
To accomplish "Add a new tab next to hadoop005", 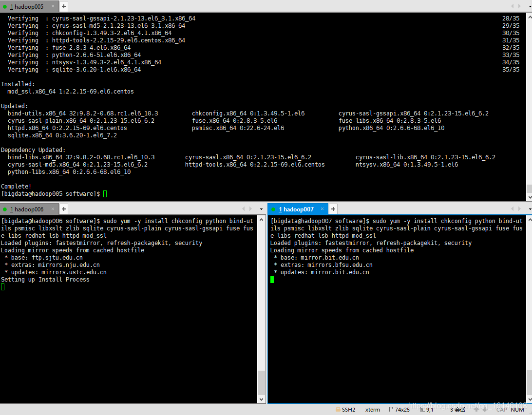I will pyautogui.click(x=63, y=6).
